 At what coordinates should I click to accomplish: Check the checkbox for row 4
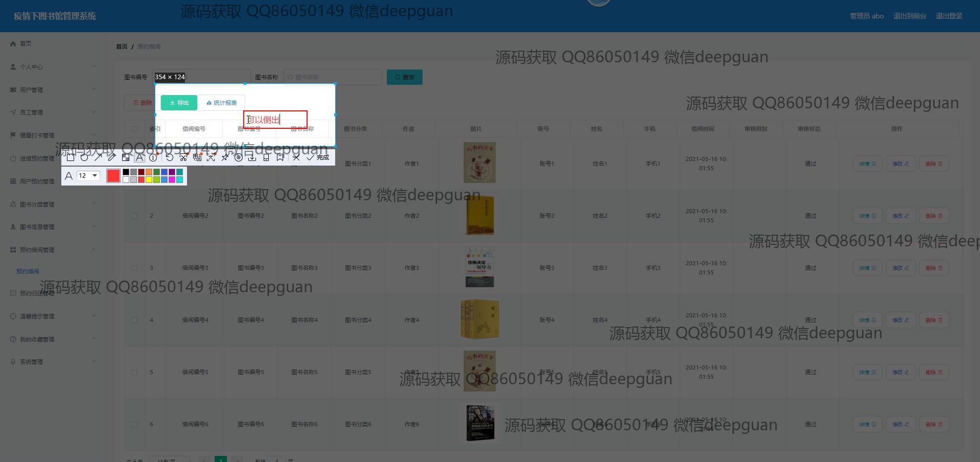click(x=134, y=320)
